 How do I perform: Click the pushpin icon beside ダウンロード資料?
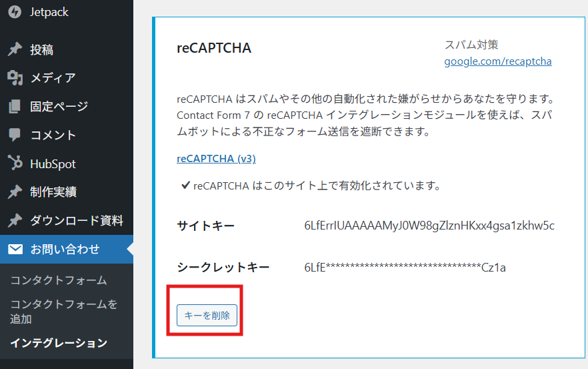point(15,221)
